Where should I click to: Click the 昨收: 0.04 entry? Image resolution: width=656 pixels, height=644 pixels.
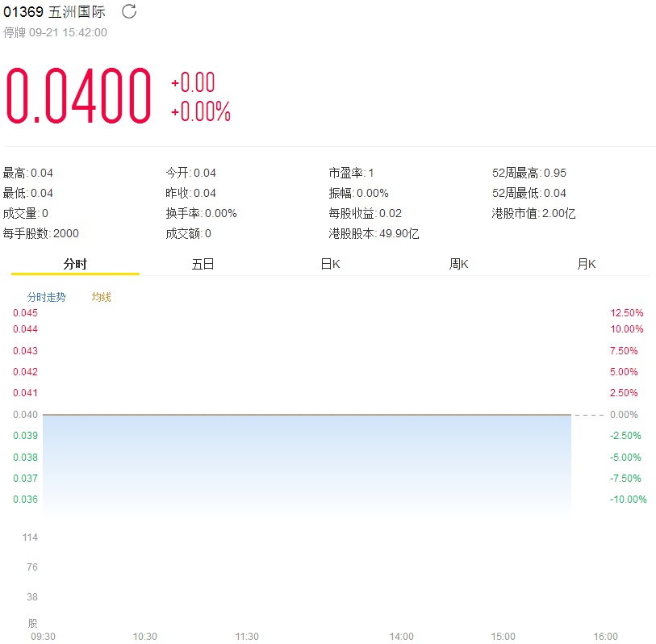click(190, 193)
